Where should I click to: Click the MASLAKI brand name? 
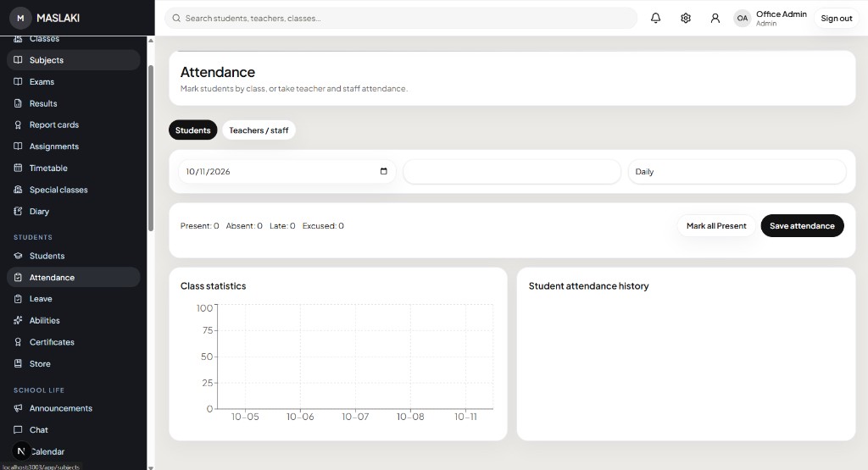coord(58,19)
